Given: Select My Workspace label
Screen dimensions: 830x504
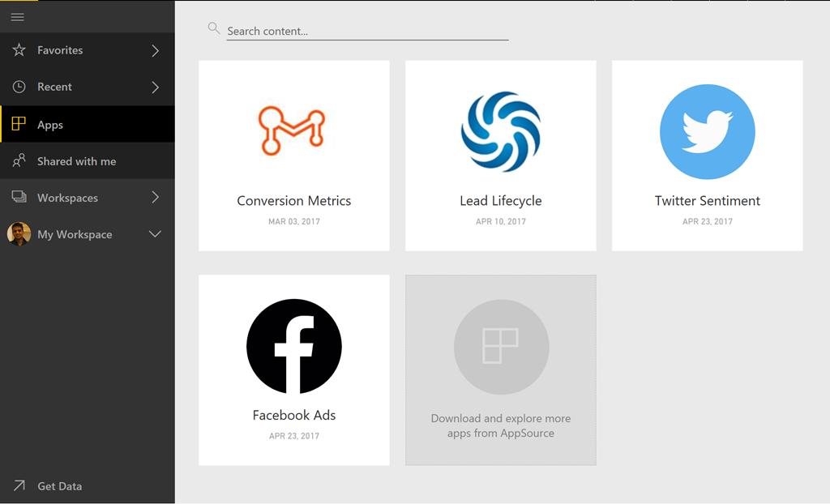Looking at the screenshot, I should click(75, 234).
